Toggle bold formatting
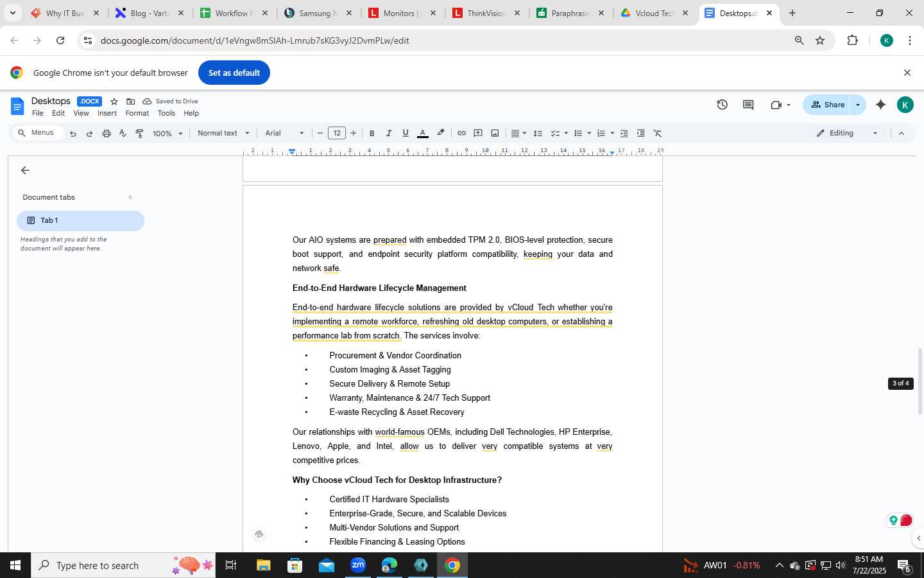 click(372, 134)
